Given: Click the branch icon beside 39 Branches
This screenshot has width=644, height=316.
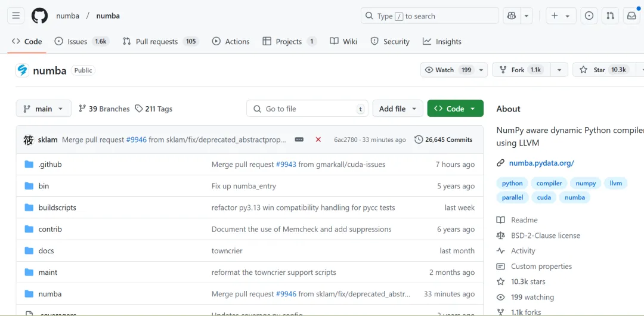Looking at the screenshot, I should tap(82, 109).
